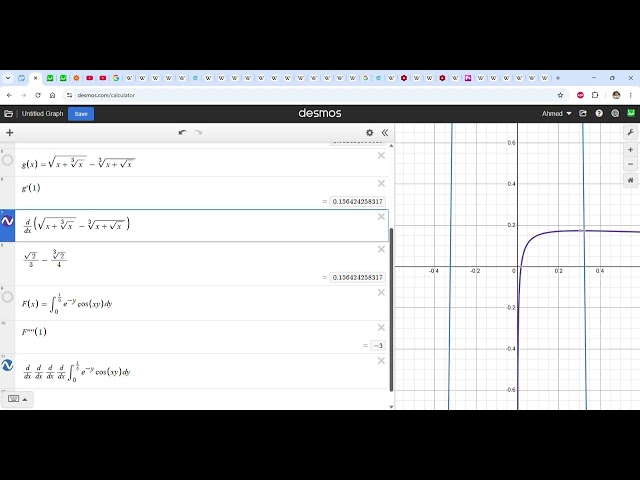Zoom out on the graph with minus

point(630,164)
